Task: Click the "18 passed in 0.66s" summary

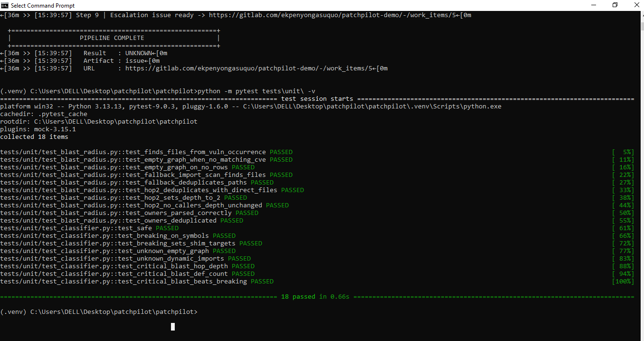Action: (315, 297)
